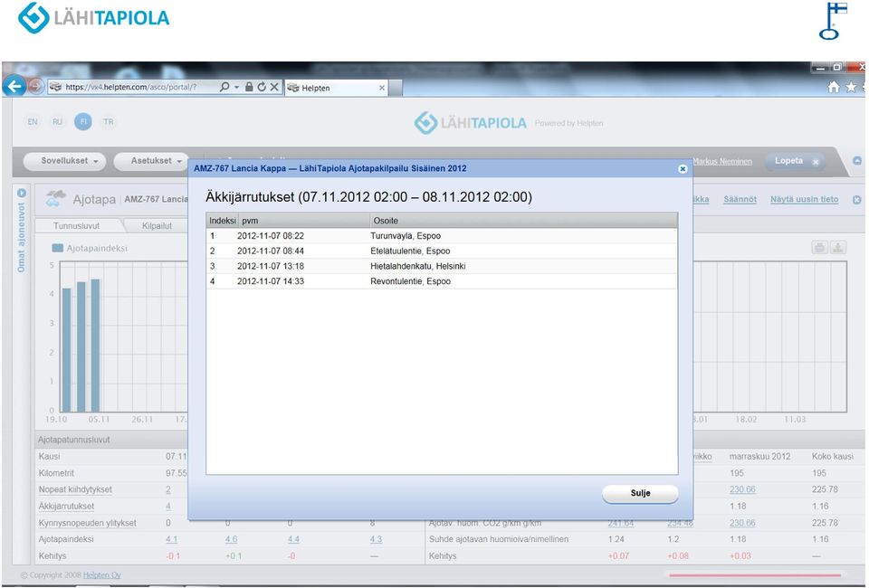Click the LähiTapiola logo in the page header
The height and width of the screenshot is (588, 869).
point(471,123)
